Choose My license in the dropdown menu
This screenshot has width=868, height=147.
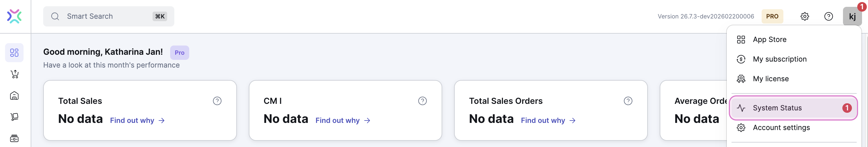794,79
